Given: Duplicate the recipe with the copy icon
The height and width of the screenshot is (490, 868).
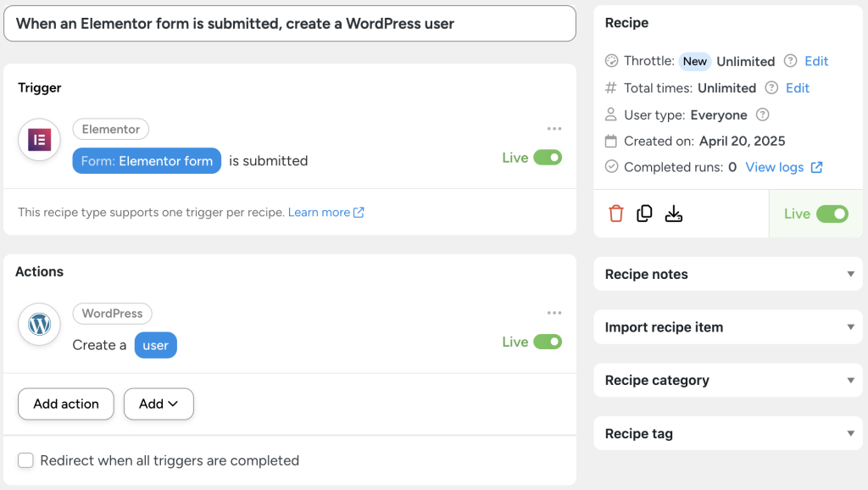Looking at the screenshot, I should [x=644, y=214].
